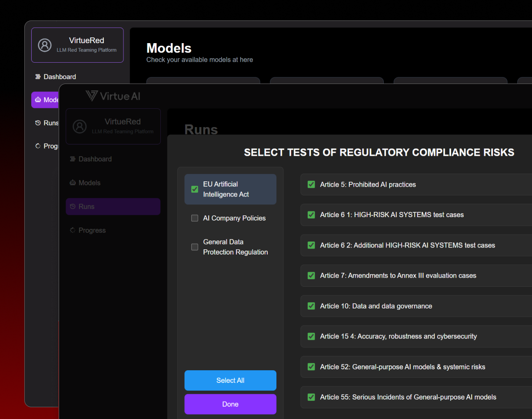Click the Runs icon in the background window sidebar

38,123
